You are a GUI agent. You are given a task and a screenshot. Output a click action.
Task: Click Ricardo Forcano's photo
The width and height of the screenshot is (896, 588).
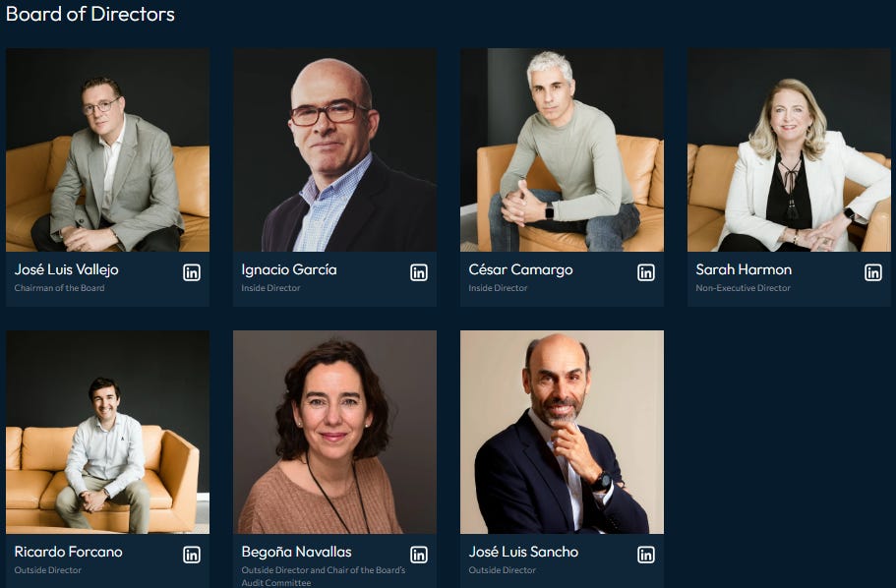(x=107, y=432)
